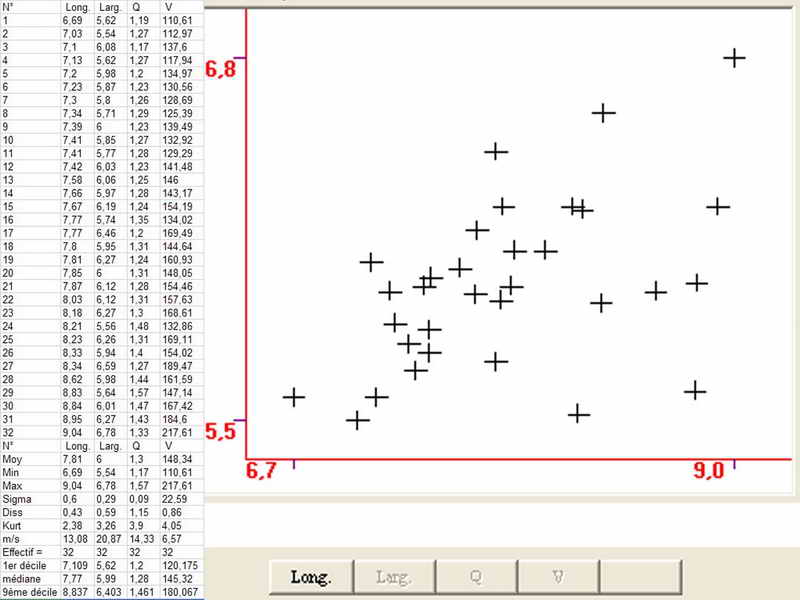Screen dimensions: 800x600
Task: Select the Moy statistics row label
Action: pos(12,457)
